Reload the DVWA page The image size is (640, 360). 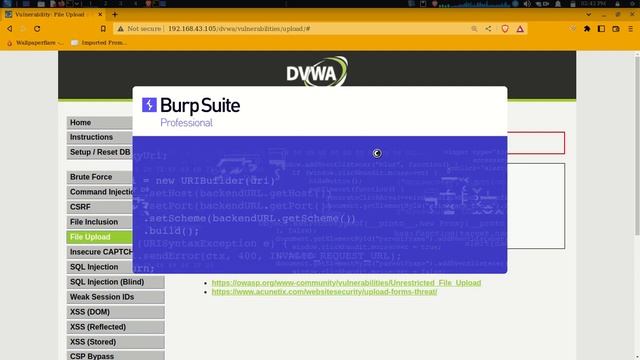point(37,29)
